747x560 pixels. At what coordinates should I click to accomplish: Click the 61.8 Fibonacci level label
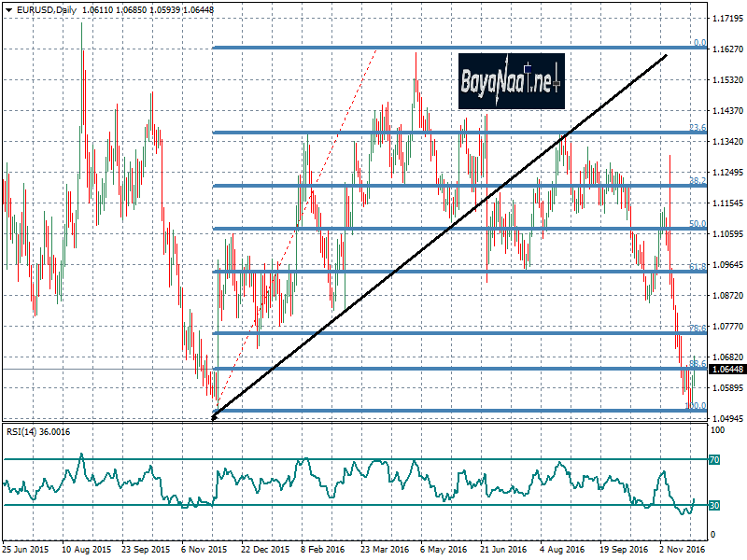697,268
